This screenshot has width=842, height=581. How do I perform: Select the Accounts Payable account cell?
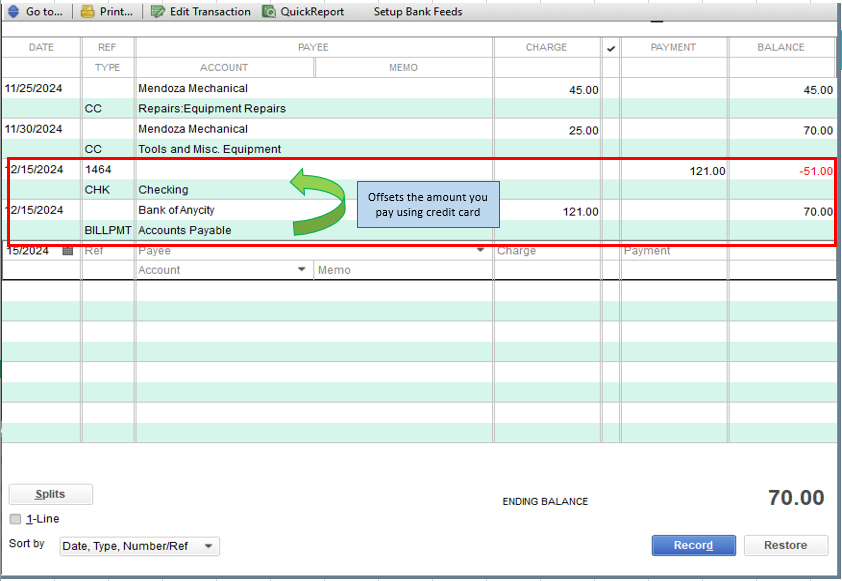[x=185, y=230]
